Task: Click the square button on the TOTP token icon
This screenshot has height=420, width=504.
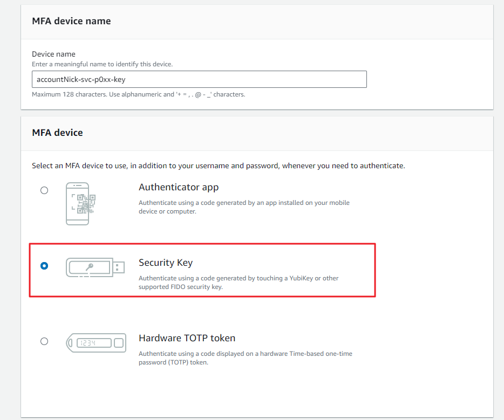Action: [x=119, y=343]
